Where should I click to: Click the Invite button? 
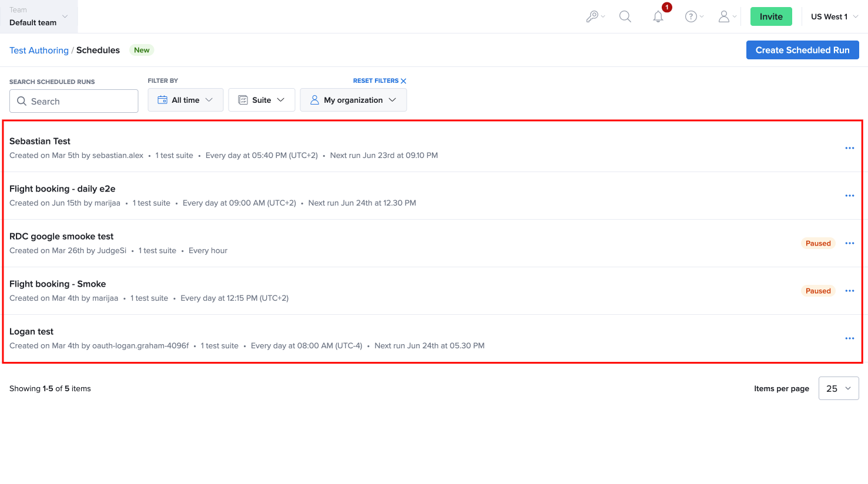[771, 16]
